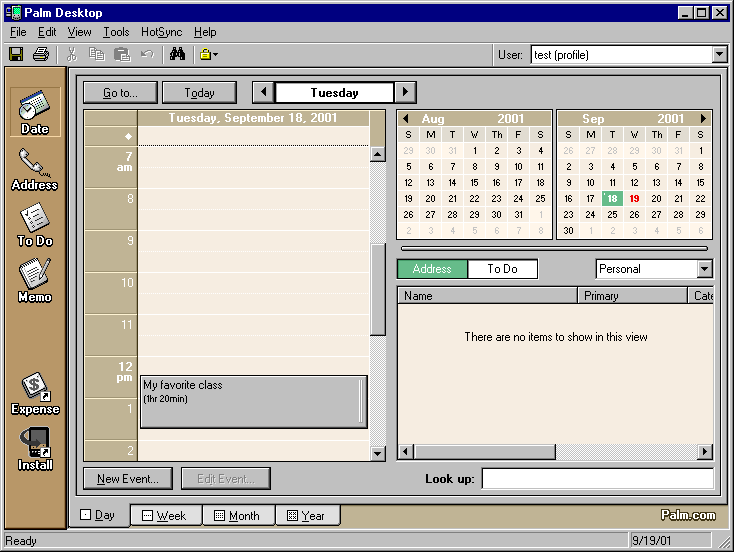734x552 pixels.
Task: Open the Address module in sidebar
Action: (x=35, y=169)
